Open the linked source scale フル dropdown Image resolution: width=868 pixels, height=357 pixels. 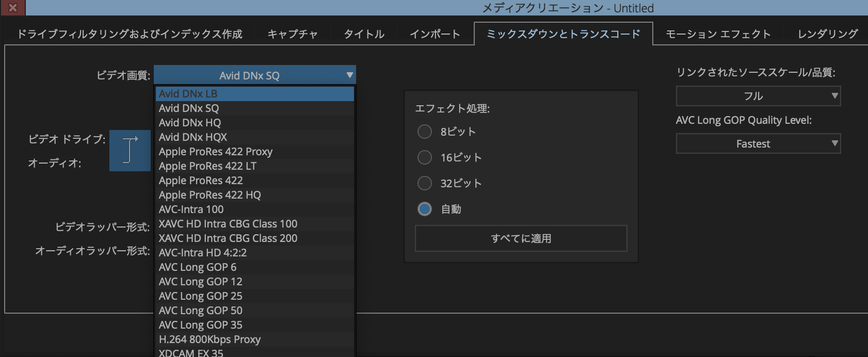(x=758, y=96)
